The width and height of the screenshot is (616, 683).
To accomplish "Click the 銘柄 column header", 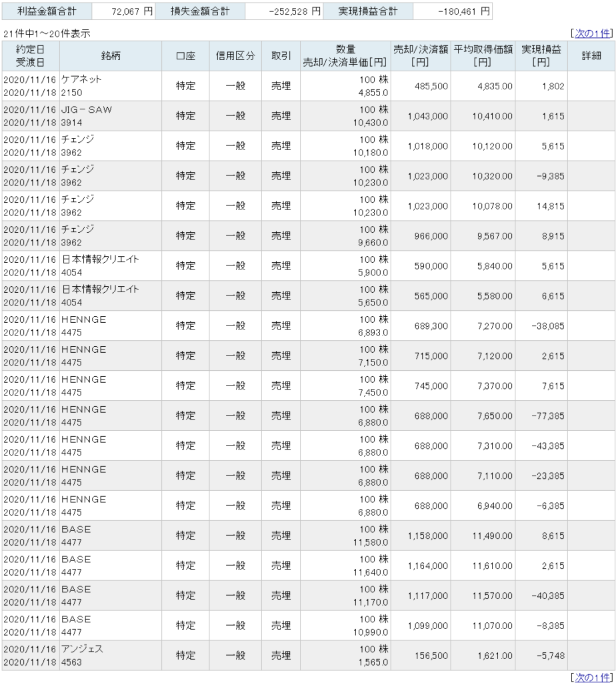I will click(x=111, y=56).
